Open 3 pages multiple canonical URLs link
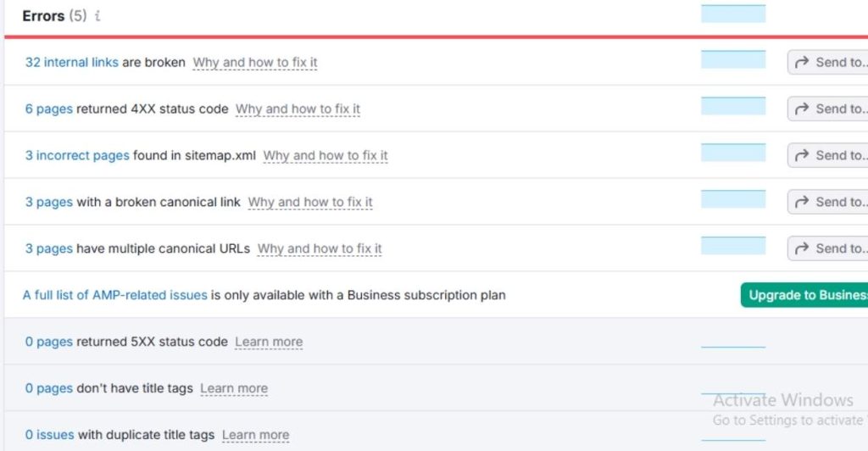The height and width of the screenshot is (451, 868). [48, 248]
